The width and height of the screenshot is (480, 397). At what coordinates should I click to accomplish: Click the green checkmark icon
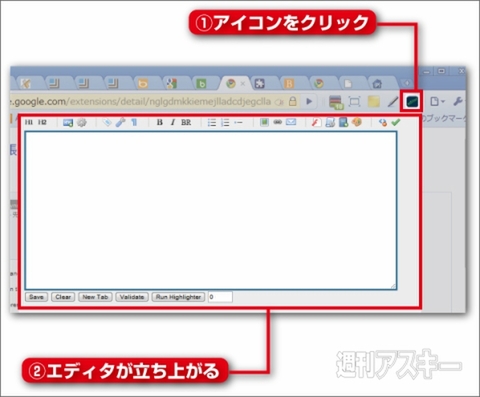pyautogui.click(x=396, y=123)
